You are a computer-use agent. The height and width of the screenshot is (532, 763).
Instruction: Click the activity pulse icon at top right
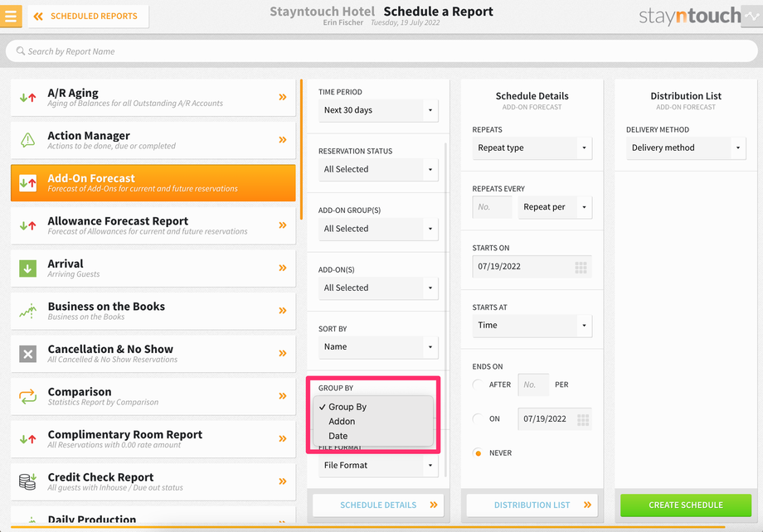[x=752, y=16]
